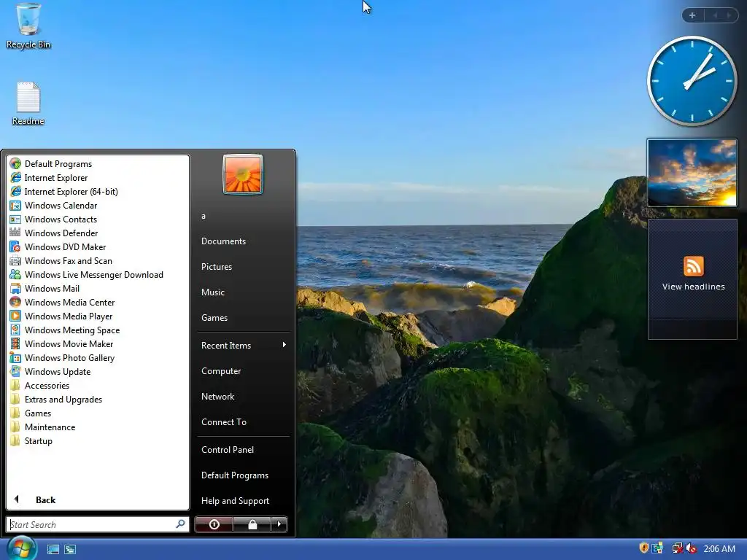Click the Windows Movie Maker film icon
The width and height of the screenshot is (747, 560).
[15, 344]
